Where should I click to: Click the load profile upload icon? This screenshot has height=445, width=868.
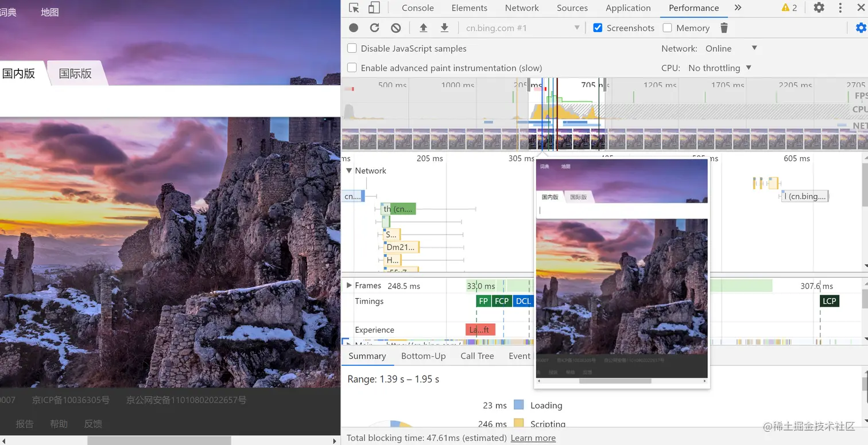coord(423,28)
